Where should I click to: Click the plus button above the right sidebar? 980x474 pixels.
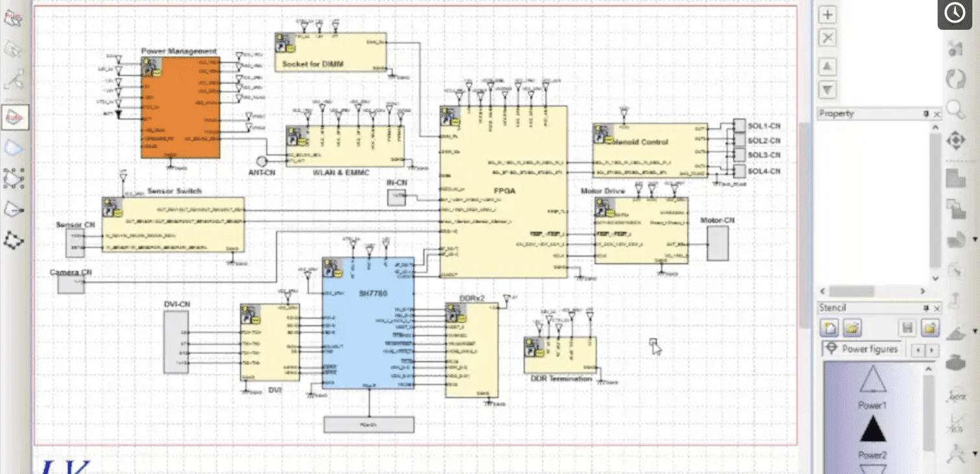827,14
